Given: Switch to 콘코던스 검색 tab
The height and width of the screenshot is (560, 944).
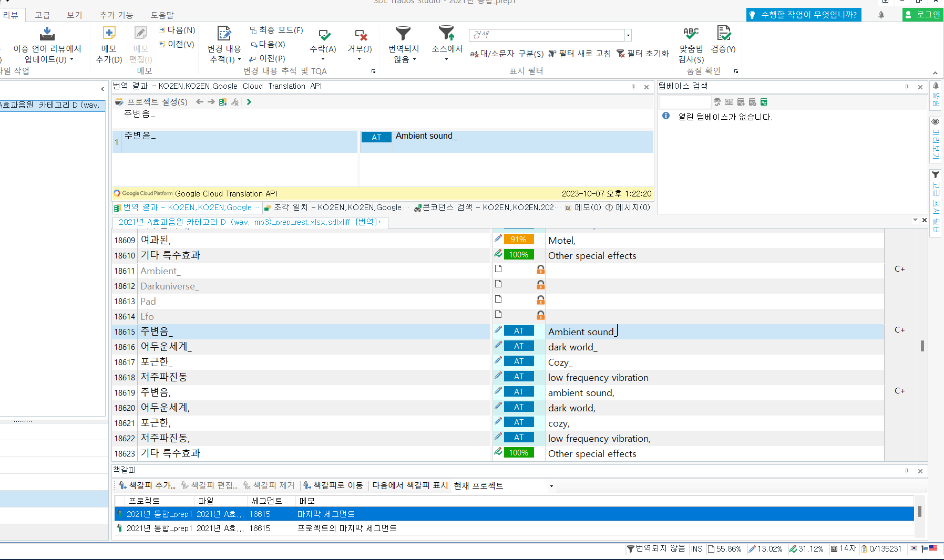Looking at the screenshot, I should click(x=487, y=208).
